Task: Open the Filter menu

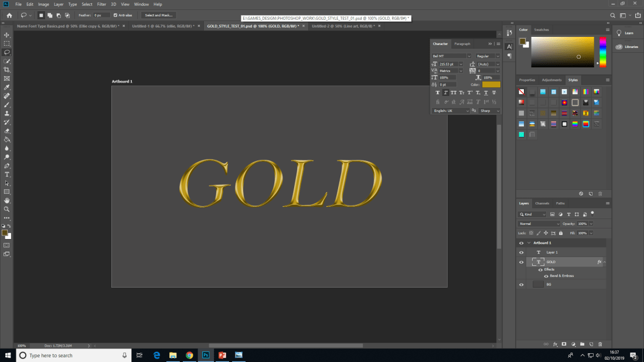Action: click(101, 4)
